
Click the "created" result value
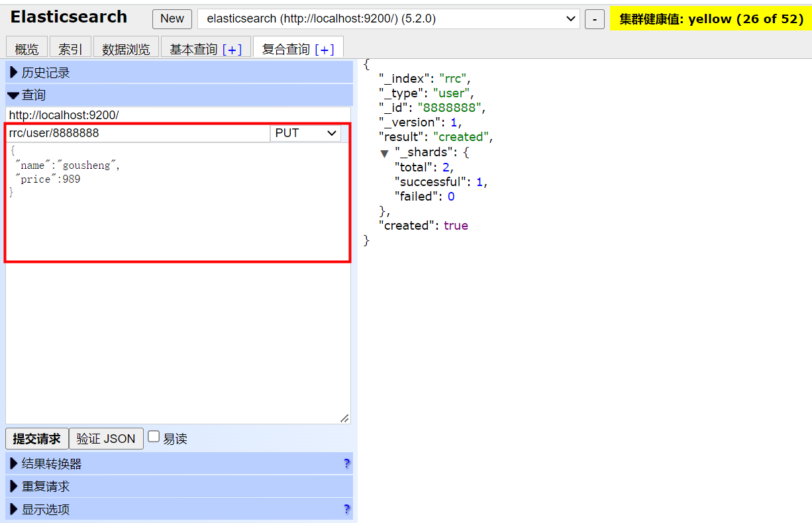point(462,137)
